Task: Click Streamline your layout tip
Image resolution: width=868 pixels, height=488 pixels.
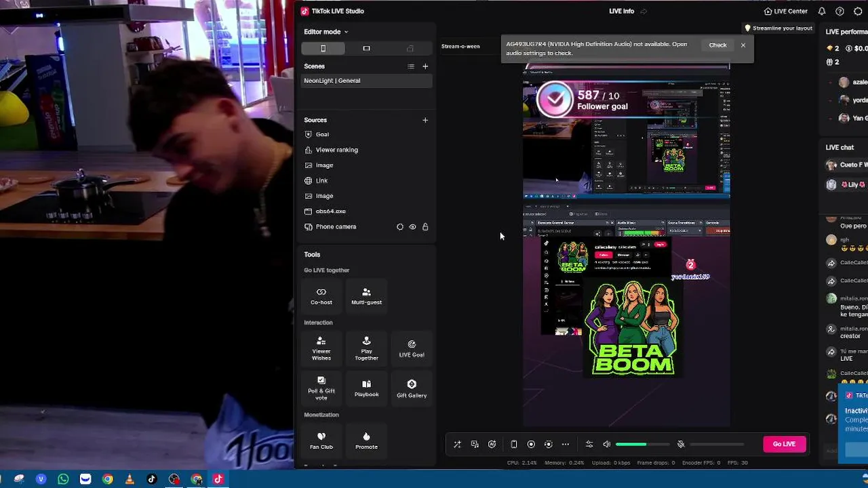Action: (778, 28)
